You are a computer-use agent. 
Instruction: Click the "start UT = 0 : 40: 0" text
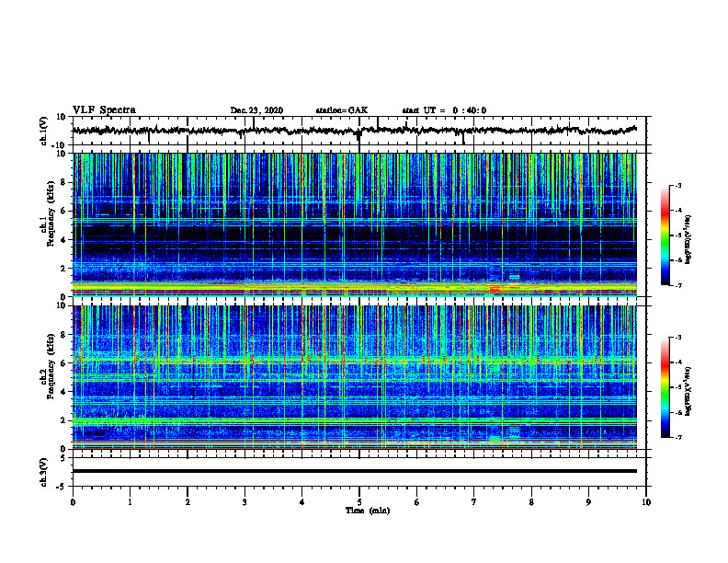pos(444,110)
